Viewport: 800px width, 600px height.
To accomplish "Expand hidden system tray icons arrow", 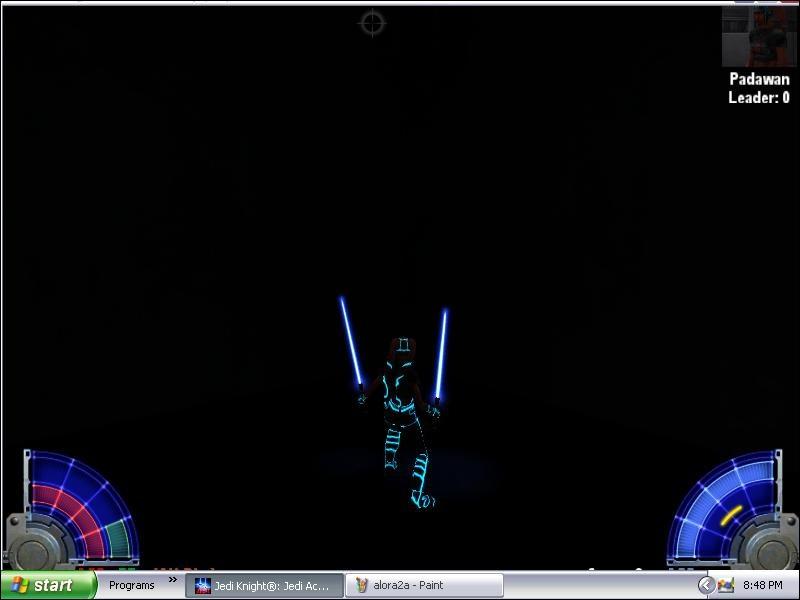I will click(x=706, y=585).
